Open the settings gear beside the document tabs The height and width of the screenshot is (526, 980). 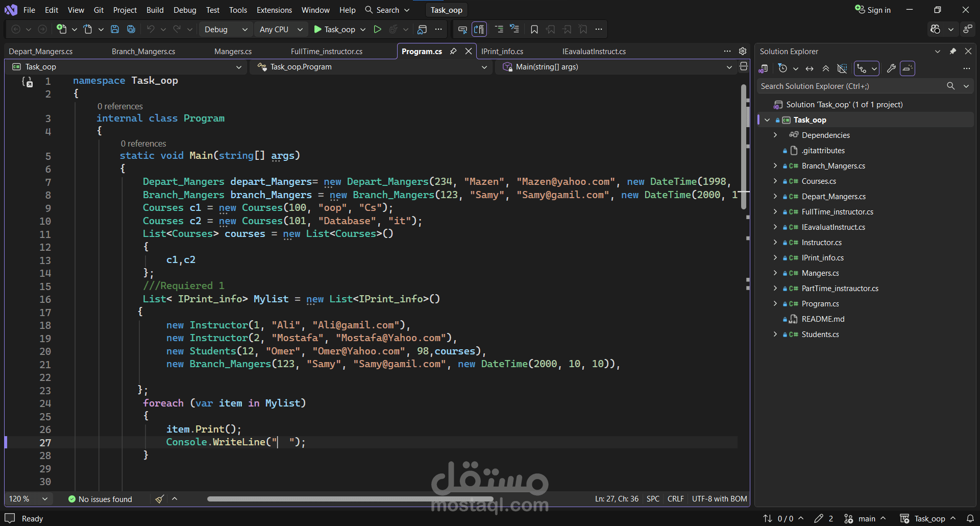pyautogui.click(x=743, y=51)
